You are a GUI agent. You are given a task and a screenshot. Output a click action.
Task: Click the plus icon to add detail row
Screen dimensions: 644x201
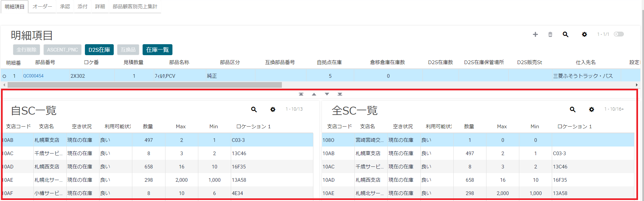pyautogui.click(x=535, y=35)
